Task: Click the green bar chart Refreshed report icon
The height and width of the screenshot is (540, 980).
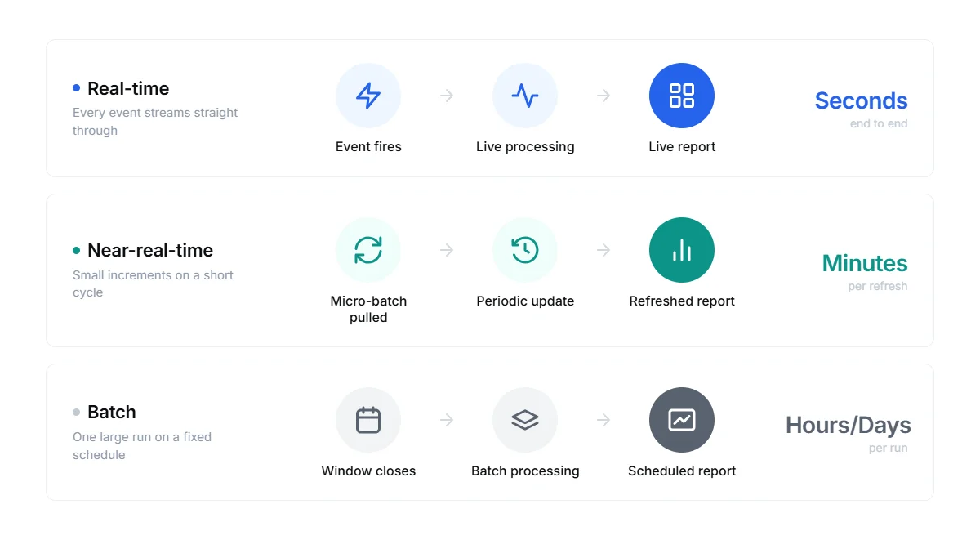Action: (682, 250)
